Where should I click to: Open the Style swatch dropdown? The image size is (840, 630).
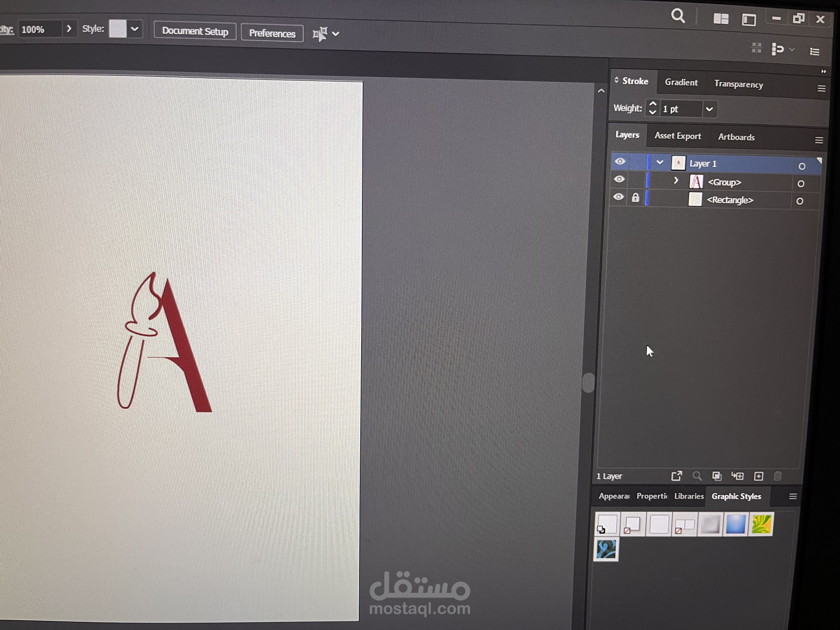tap(134, 29)
